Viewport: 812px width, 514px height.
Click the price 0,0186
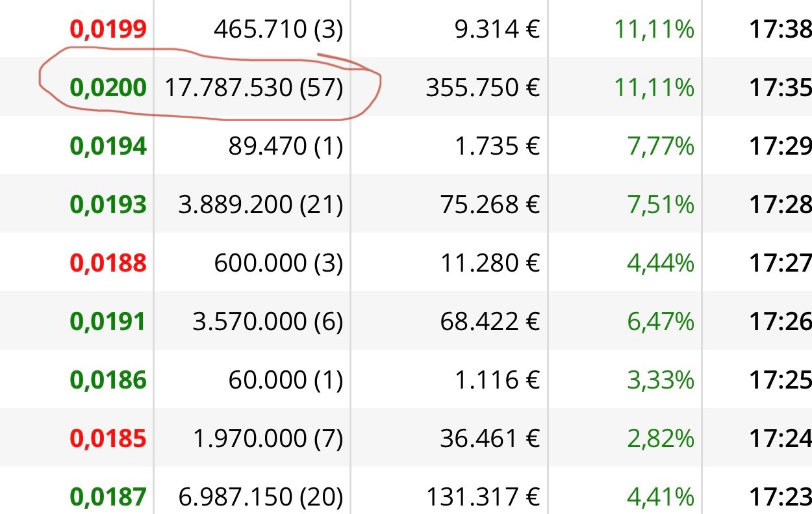[x=108, y=380]
